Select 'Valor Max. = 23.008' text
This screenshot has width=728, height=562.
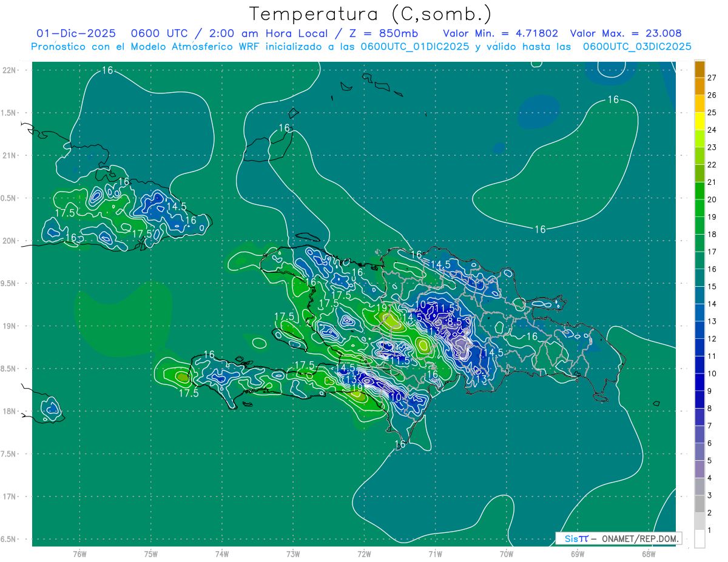tap(625, 33)
